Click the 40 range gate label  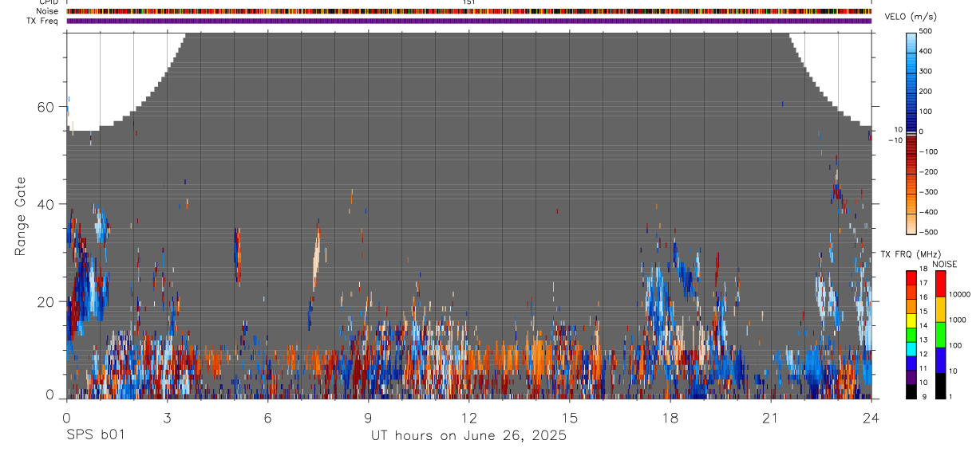point(48,204)
